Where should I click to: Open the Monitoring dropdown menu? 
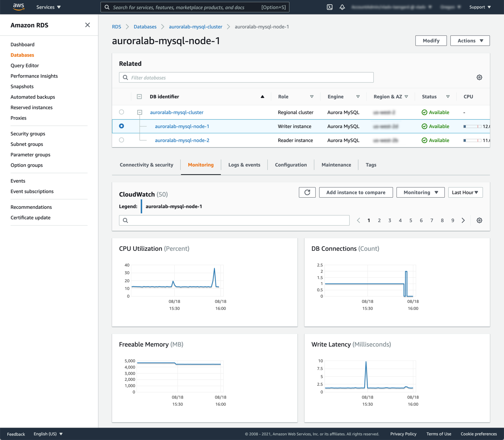(x=420, y=192)
